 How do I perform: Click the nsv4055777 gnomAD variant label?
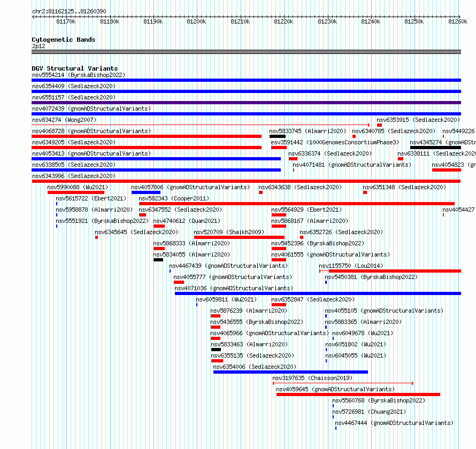point(233,277)
